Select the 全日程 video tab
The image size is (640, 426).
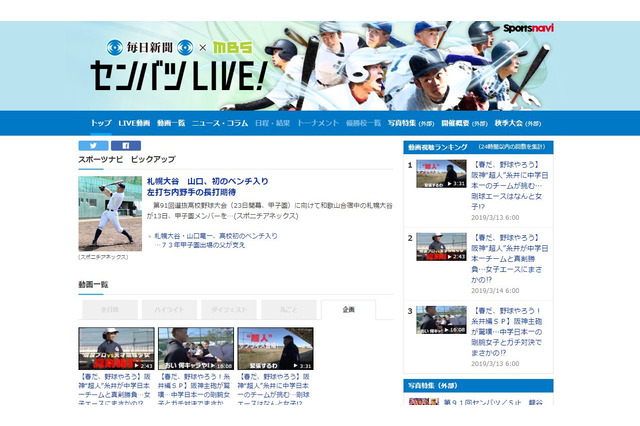(x=110, y=310)
